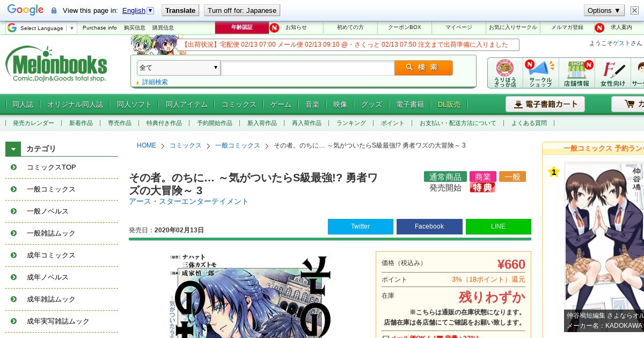Click Turn off for: Japanese button

[242, 10]
